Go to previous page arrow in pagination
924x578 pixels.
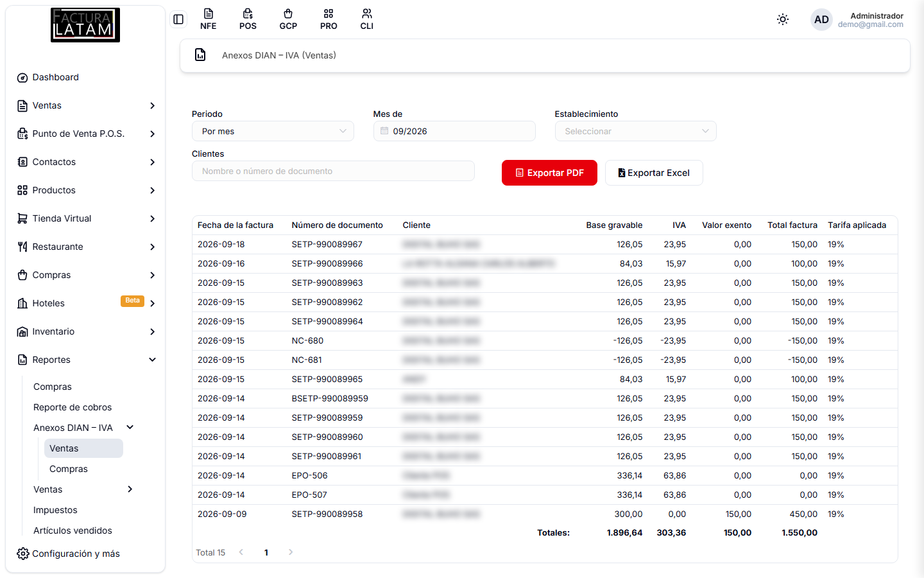click(241, 552)
